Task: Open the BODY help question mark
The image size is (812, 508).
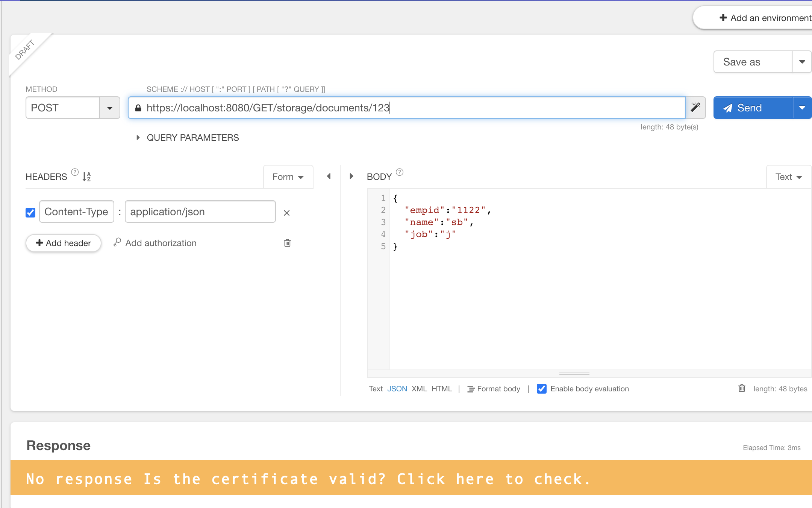Action: [400, 172]
